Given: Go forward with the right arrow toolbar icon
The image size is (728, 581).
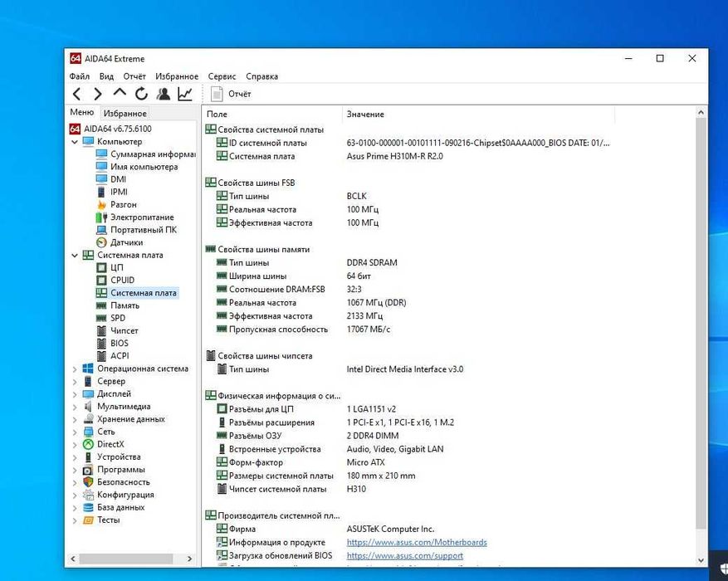Looking at the screenshot, I should 97,94.
